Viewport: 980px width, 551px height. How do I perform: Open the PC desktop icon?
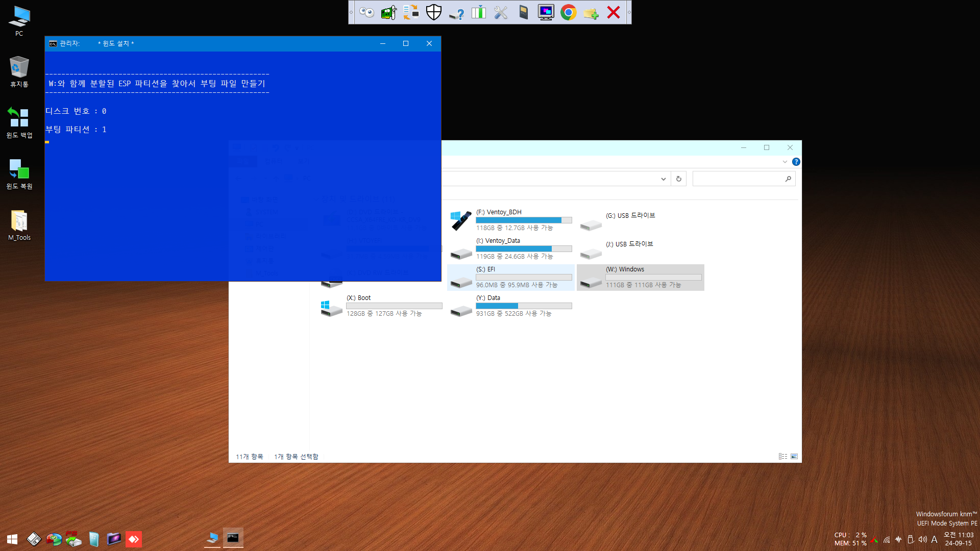(19, 21)
